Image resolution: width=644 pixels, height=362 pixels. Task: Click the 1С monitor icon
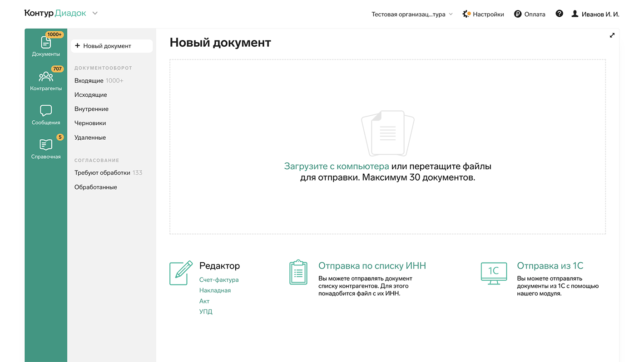(494, 273)
